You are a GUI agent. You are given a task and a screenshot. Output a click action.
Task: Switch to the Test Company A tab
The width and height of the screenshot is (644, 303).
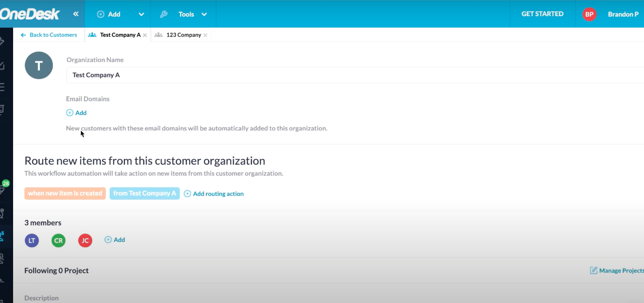(x=115, y=35)
